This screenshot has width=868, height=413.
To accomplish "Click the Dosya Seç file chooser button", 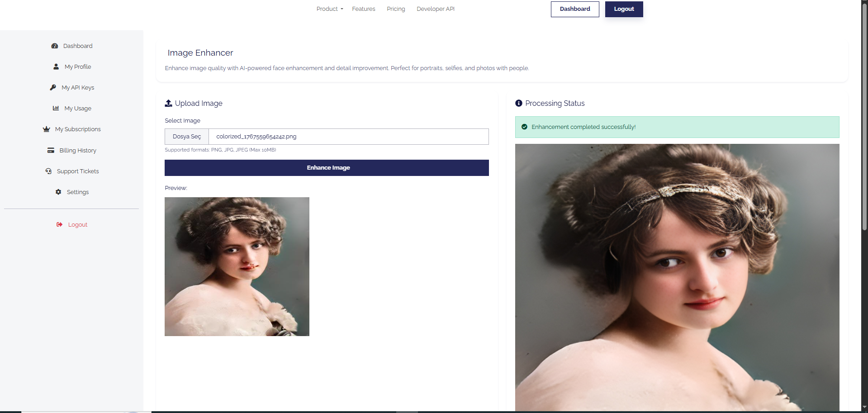I will pos(187,137).
